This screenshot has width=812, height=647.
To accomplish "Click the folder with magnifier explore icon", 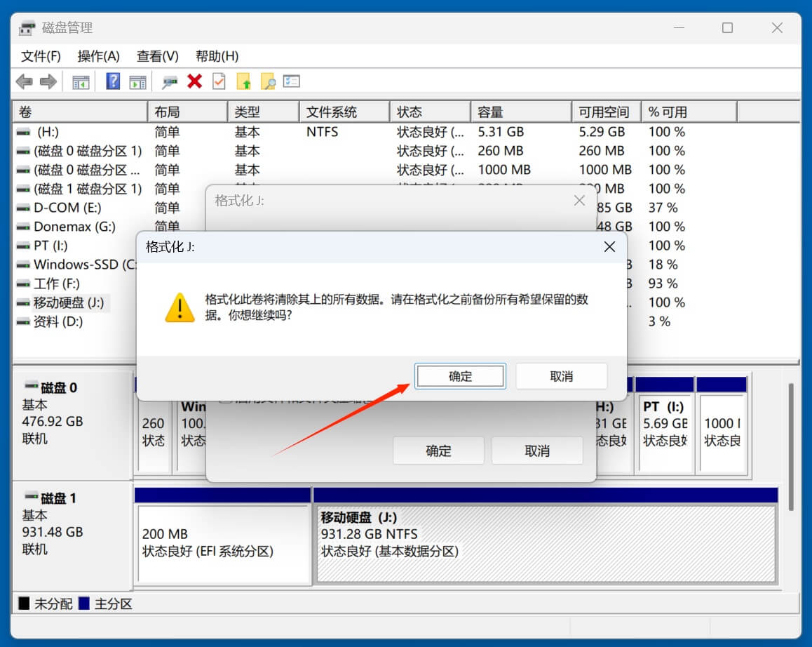I will coord(267,81).
